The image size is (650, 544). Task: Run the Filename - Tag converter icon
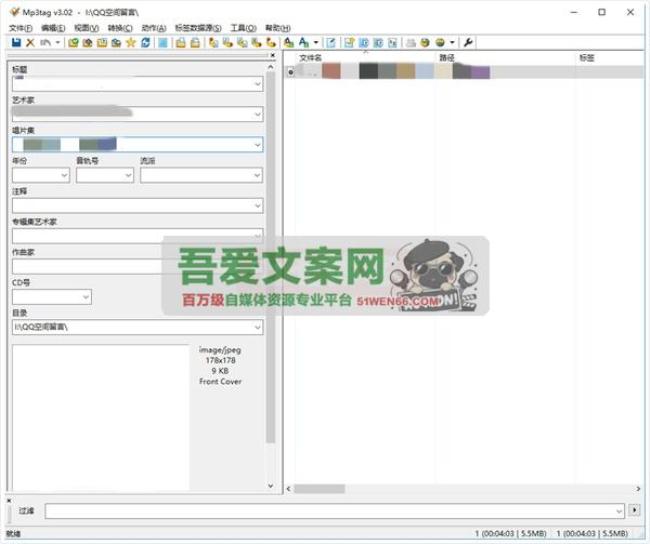(x=228, y=42)
